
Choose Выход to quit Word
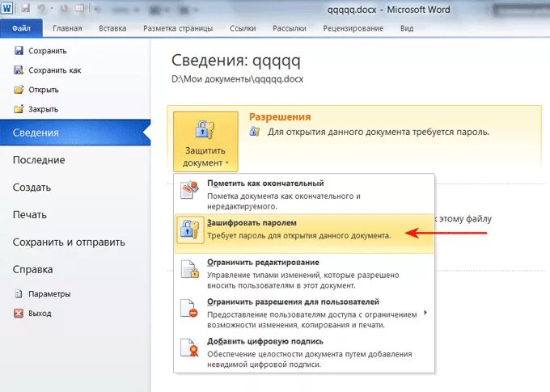tap(40, 313)
